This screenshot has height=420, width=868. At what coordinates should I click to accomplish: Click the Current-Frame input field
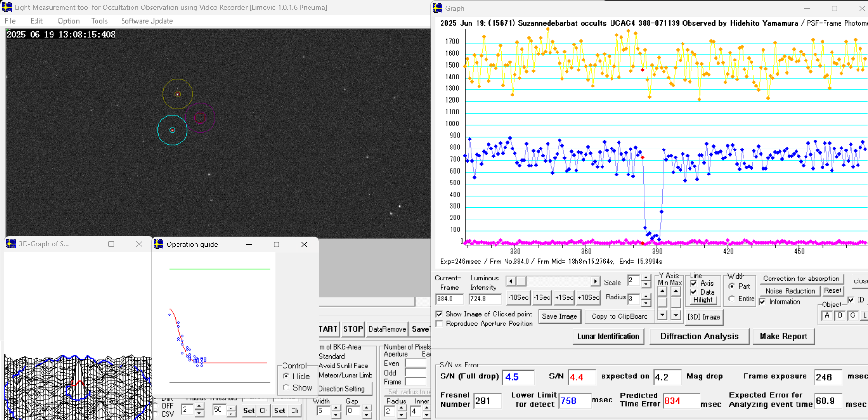[449, 299]
